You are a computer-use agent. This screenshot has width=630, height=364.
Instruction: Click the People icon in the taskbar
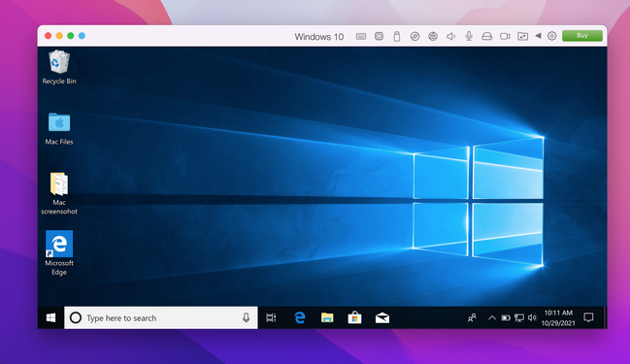(x=472, y=317)
